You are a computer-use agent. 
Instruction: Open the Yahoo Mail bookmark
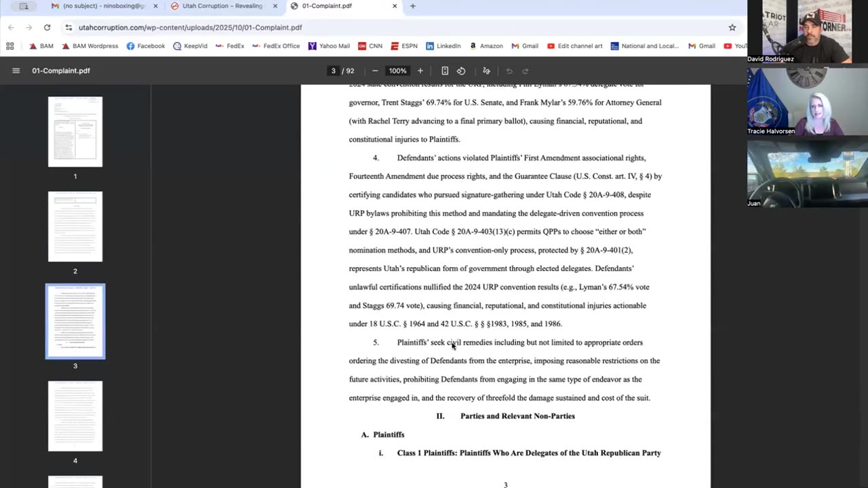(329, 46)
